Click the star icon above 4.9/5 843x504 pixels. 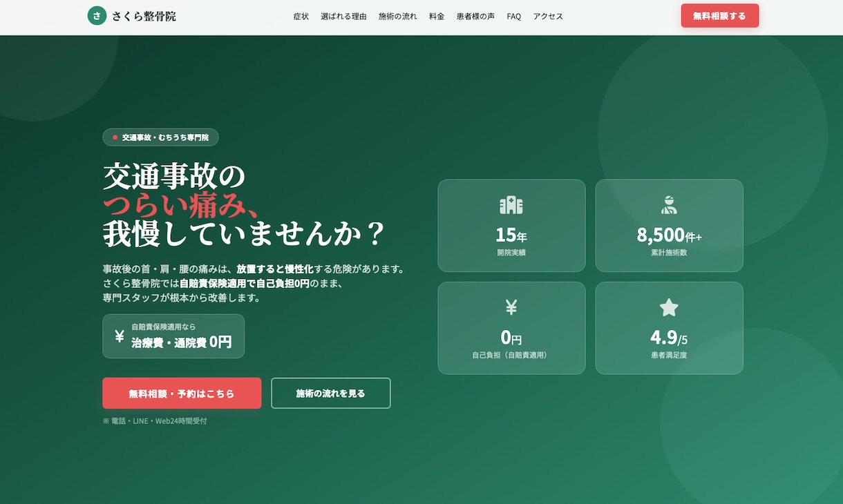point(669,307)
